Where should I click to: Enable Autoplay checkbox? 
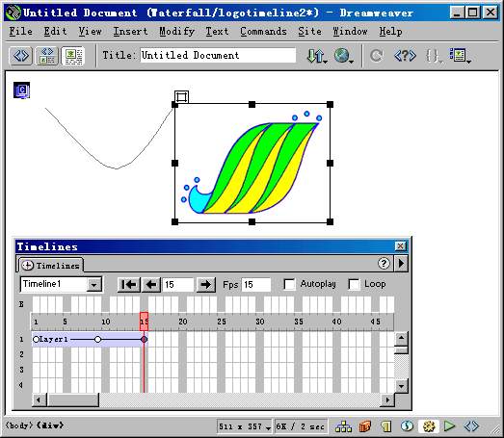point(289,285)
